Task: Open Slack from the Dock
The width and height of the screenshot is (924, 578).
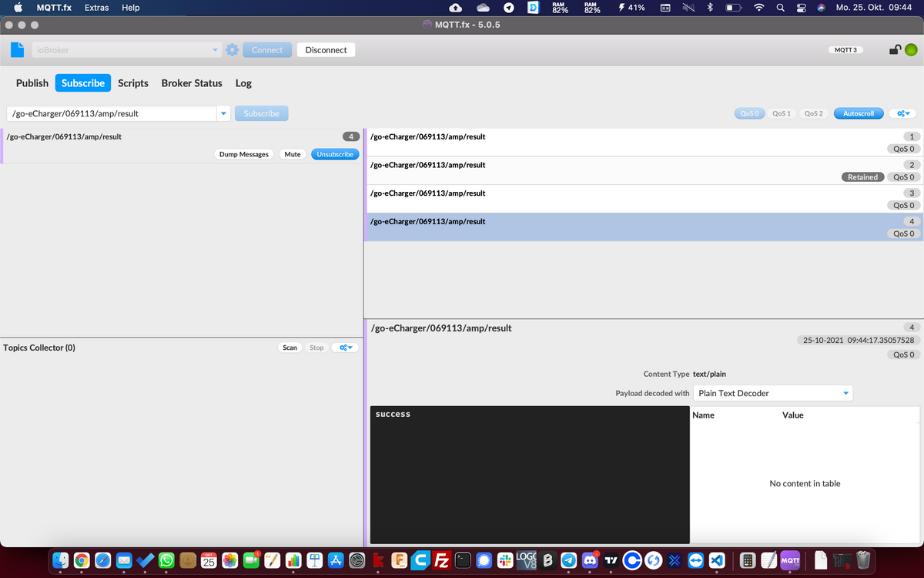Action: [x=505, y=560]
